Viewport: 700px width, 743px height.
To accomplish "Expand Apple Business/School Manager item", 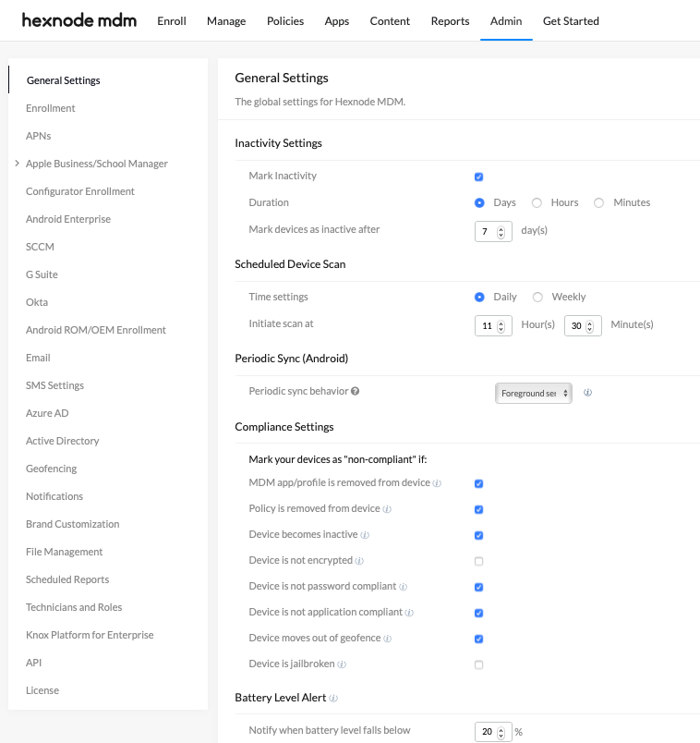I will point(17,164).
